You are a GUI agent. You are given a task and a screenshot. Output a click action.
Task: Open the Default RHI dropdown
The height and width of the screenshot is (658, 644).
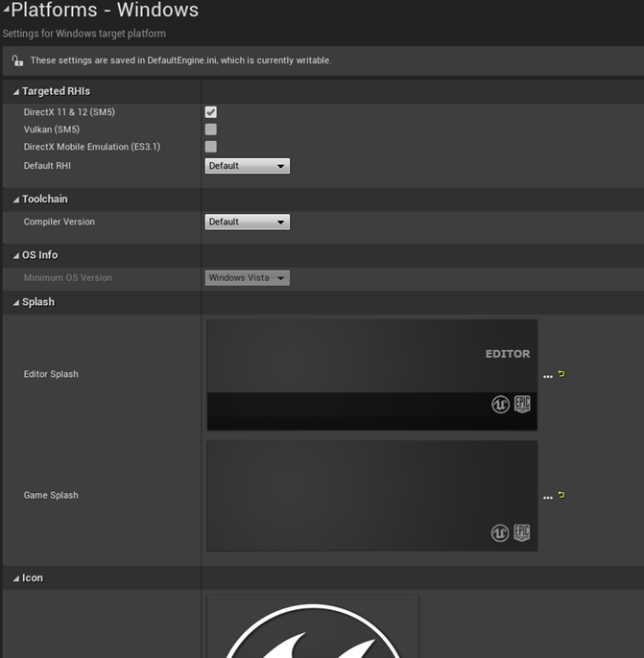click(x=248, y=166)
